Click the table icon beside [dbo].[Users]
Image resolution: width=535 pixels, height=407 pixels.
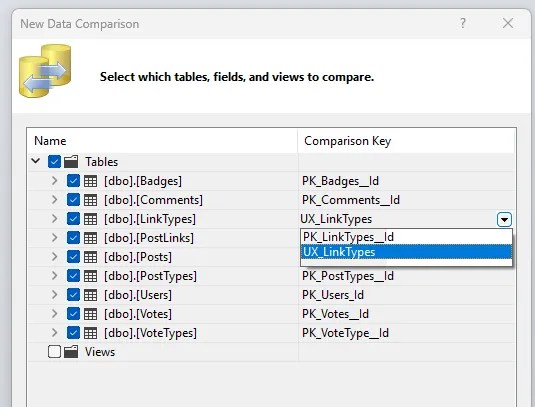(90, 295)
